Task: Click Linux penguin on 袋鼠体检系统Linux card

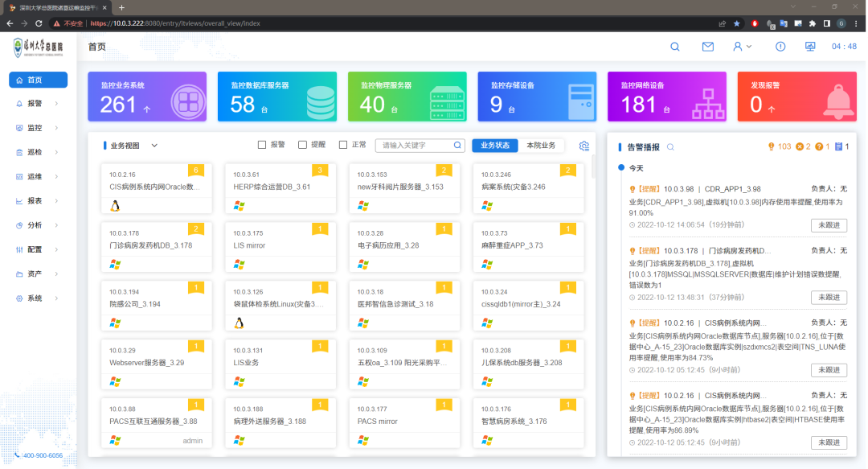Action: (240, 323)
